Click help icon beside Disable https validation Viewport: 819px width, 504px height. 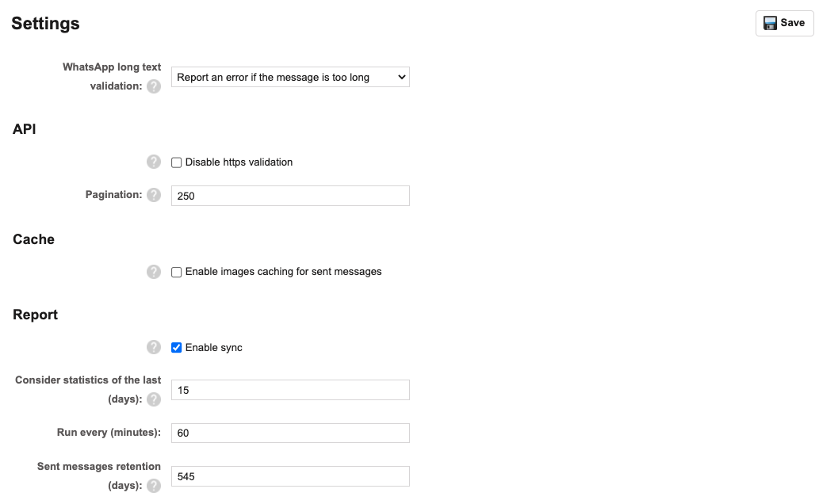(x=154, y=162)
